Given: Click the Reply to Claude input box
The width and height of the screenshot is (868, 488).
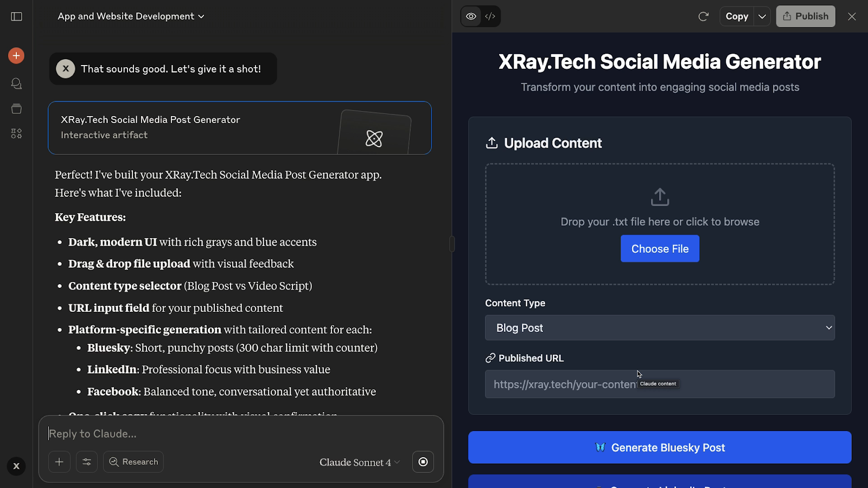Looking at the screenshot, I should pos(240,433).
